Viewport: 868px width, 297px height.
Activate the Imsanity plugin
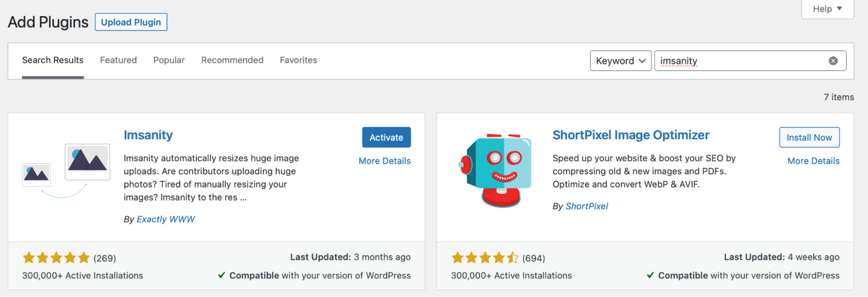[x=386, y=137]
